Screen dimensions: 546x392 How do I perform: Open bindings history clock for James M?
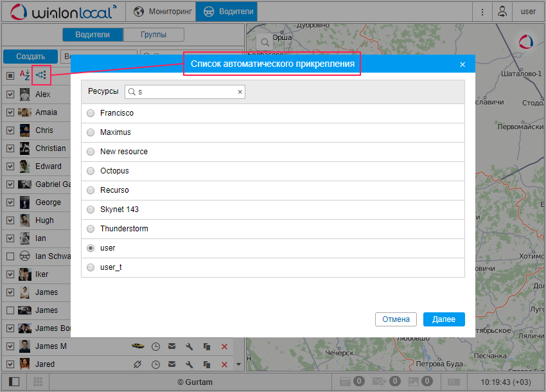[155, 346]
